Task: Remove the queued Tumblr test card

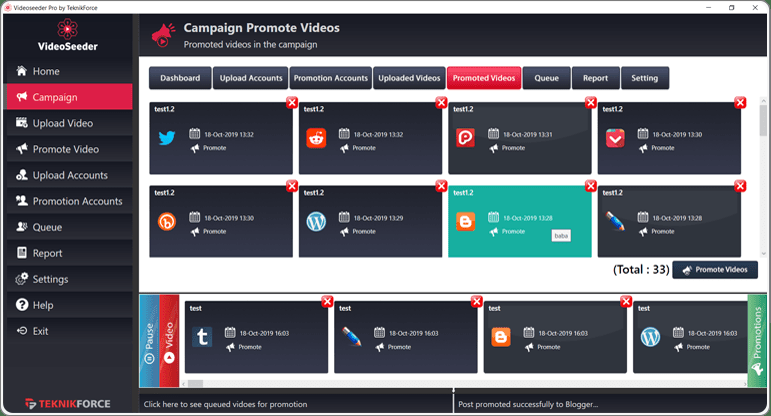Action: point(327,301)
